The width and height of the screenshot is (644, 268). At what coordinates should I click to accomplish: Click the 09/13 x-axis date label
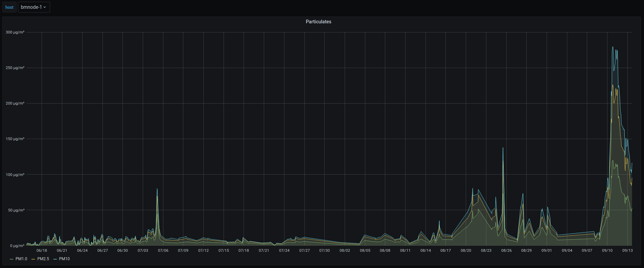coord(627,250)
